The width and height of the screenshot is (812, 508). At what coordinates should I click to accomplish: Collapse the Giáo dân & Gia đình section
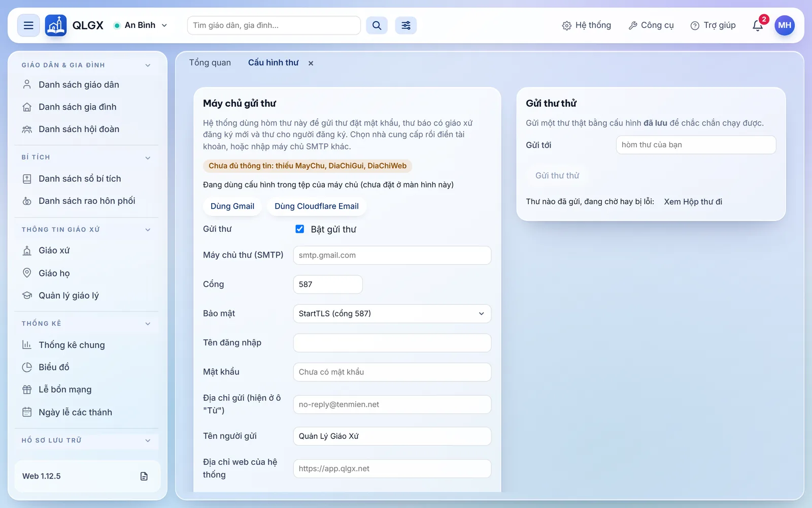(x=148, y=65)
